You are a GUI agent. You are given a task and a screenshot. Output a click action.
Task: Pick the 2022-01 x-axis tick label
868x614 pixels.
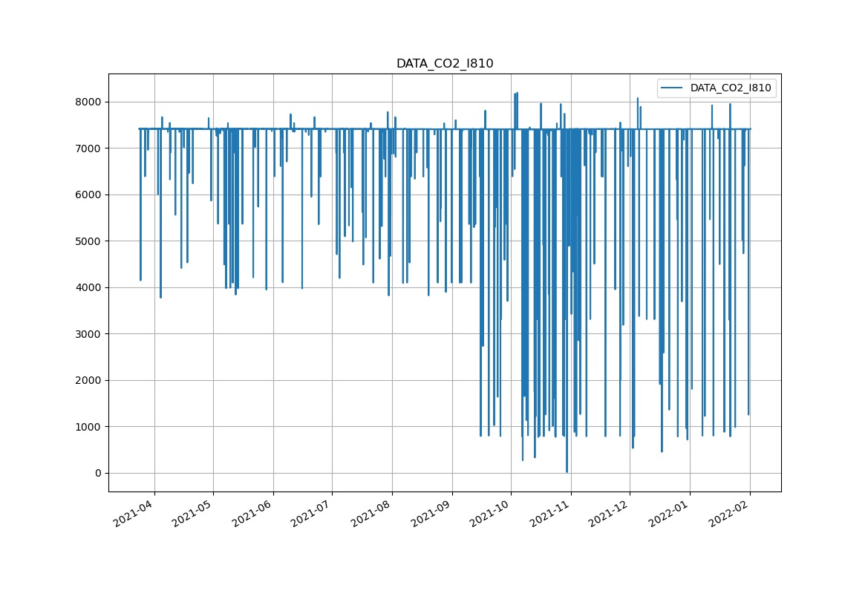[x=671, y=512]
